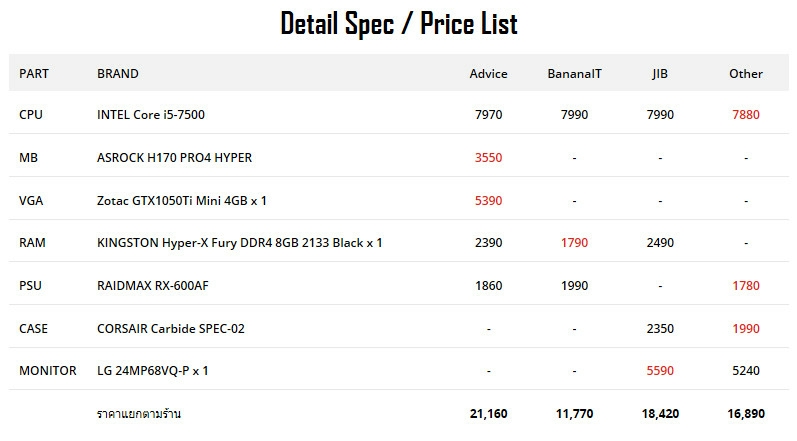Screen dimensions: 797x441
Task: Select the red 1790 BananaIT RAM price
Action: 574,243
